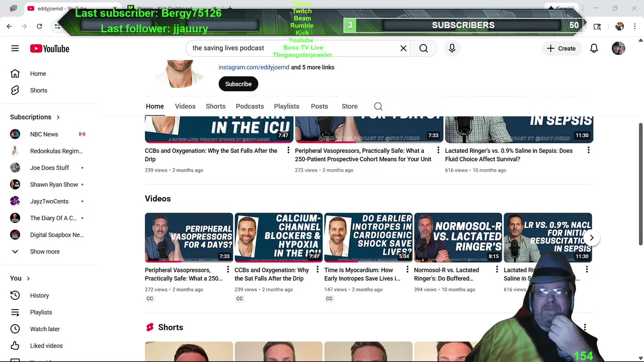The image size is (644, 362).
Task: Expand the You section chevron
Action: point(28,278)
